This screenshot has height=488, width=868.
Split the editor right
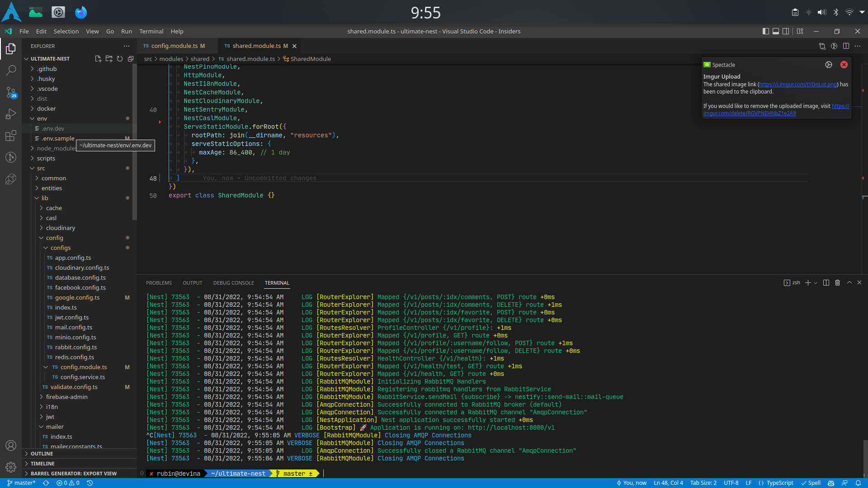click(846, 46)
